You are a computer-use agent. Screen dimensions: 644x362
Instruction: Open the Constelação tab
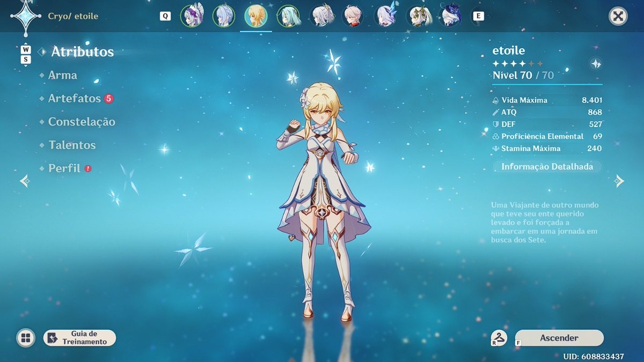[82, 122]
